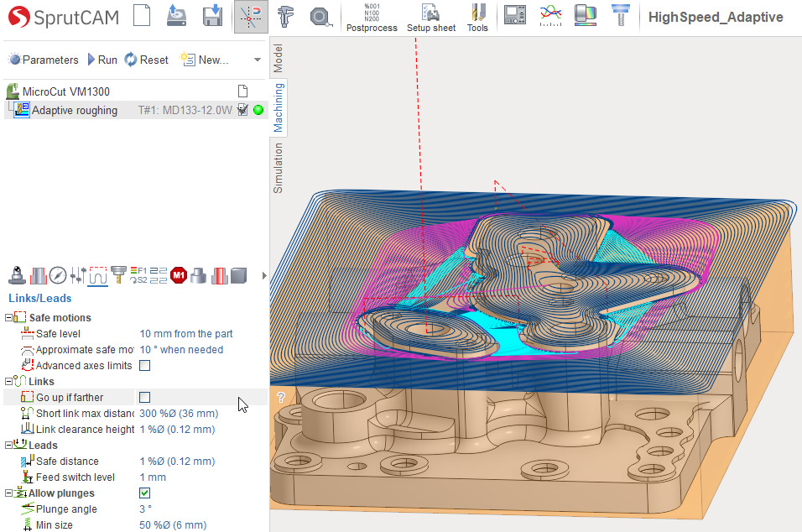The width and height of the screenshot is (802, 532).
Task: Open the feeds and speeds F1 S2 page
Action: [138, 275]
